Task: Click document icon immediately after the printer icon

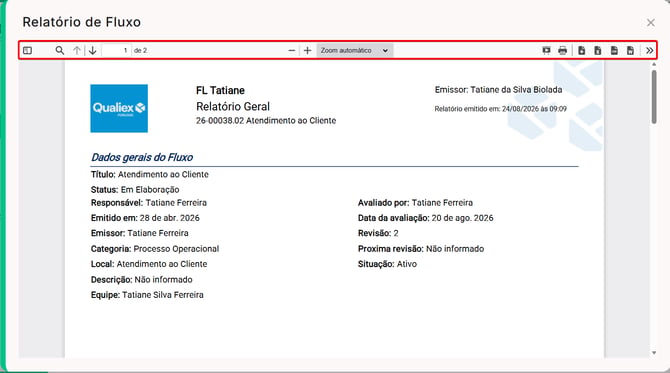Action: (582, 50)
